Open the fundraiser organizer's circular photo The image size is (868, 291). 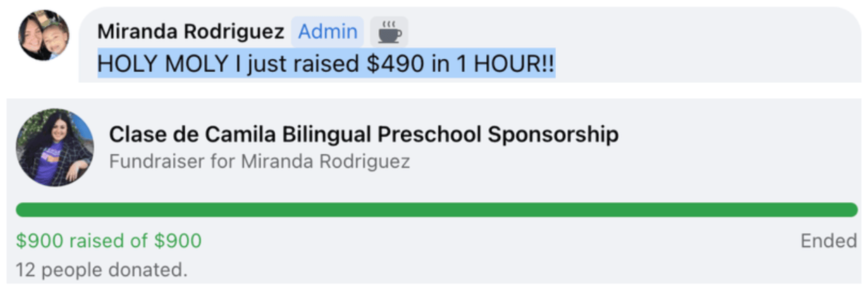pos(55,147)
